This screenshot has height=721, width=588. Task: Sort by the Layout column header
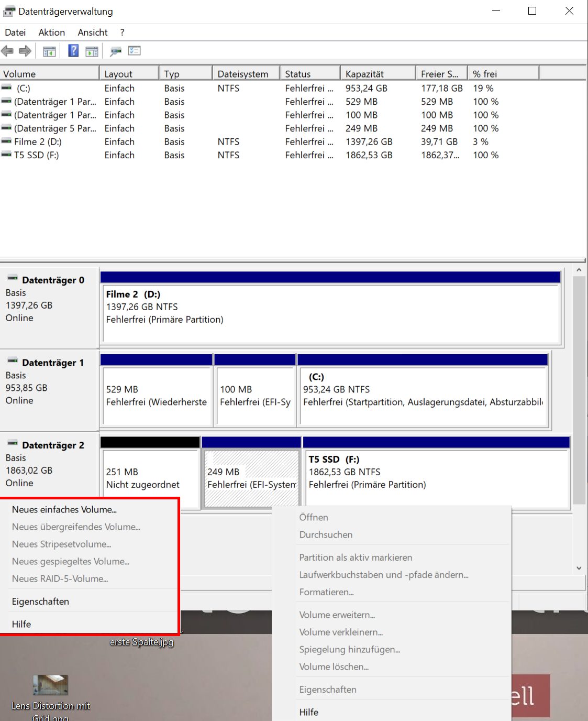(x=129, y=74)
